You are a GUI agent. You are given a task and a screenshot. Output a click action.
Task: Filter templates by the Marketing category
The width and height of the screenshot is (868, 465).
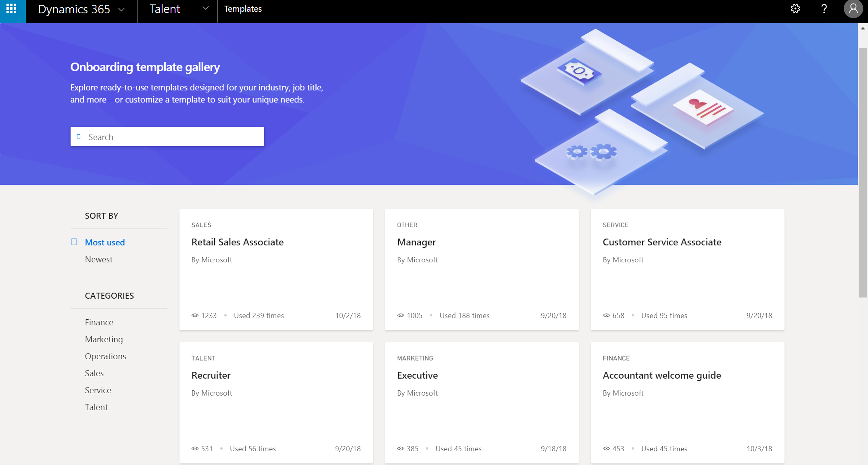(104, 339)
